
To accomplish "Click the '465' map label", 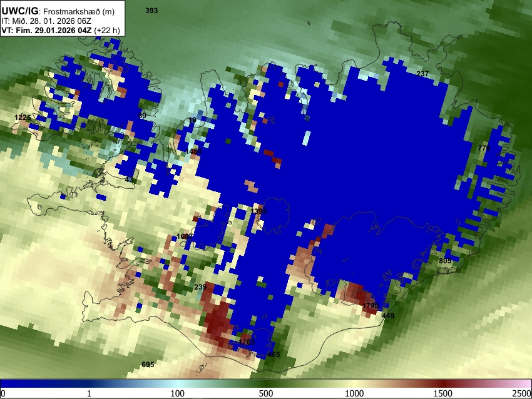I will tap(274, 355).
